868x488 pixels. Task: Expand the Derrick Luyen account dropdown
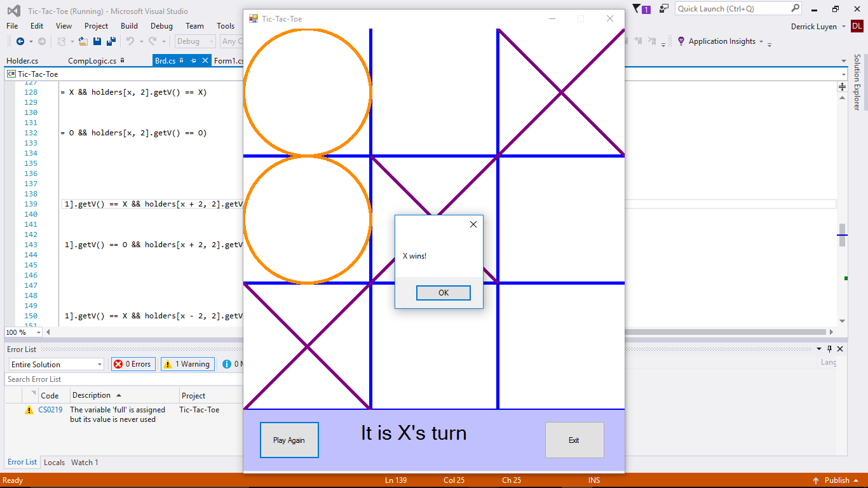[843, 27]
